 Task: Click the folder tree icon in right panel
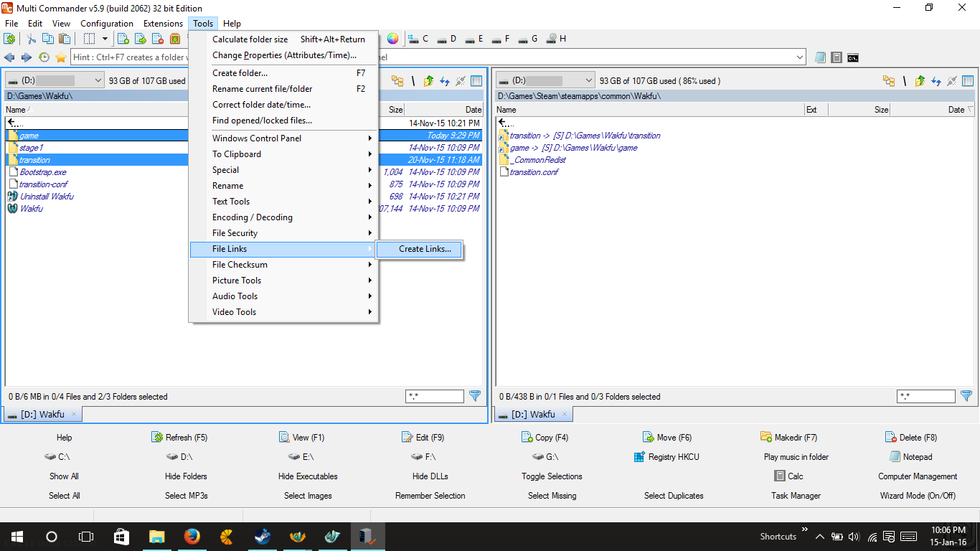point(889,81)
